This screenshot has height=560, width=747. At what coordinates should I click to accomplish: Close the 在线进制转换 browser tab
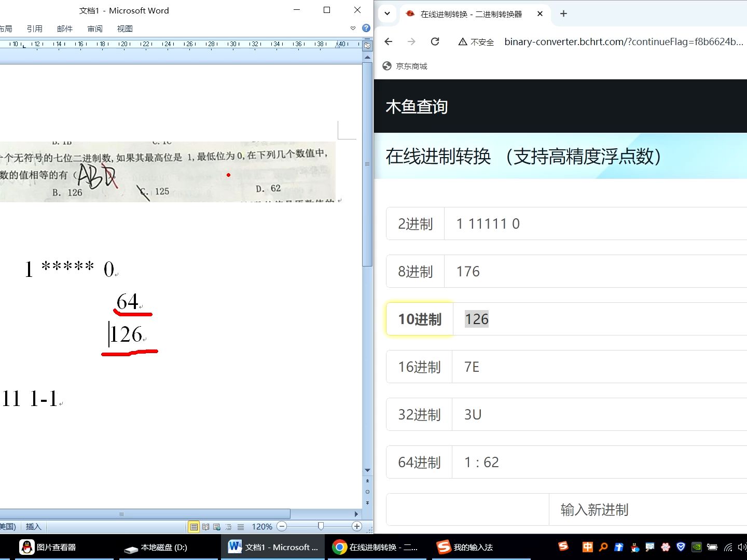pos(540,14)
